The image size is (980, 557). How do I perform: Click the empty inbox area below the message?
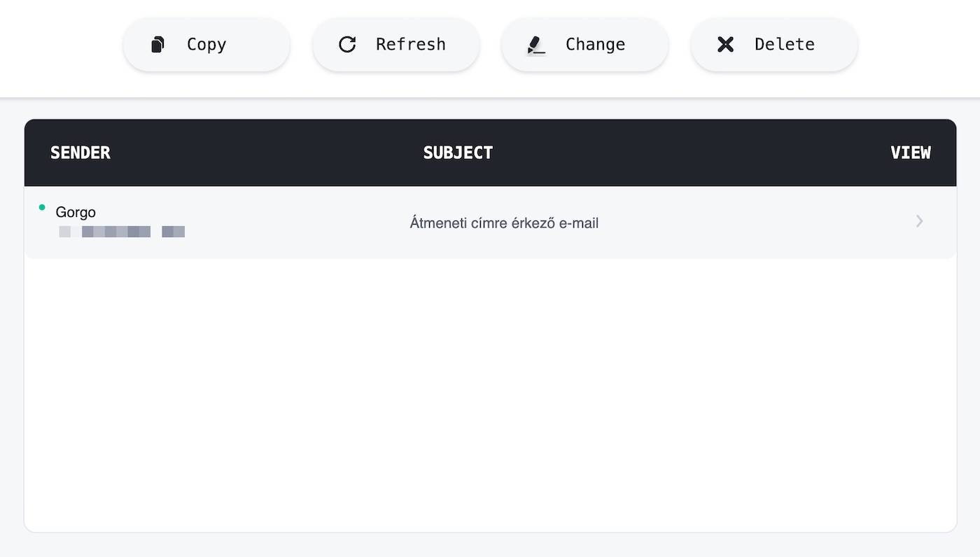[490, 395]
